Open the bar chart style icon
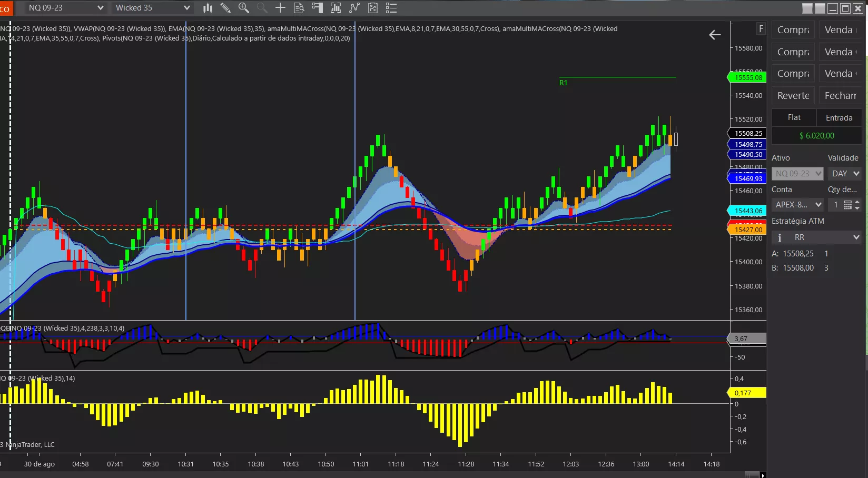Image resolution: width=868 pixels, height=478 pixels. coord(208,8)
